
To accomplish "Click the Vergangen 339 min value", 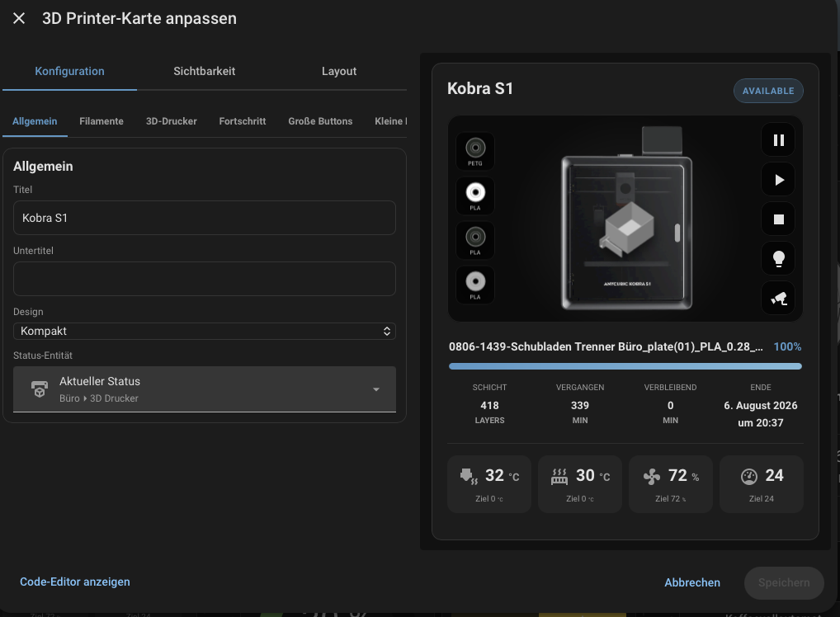I will 579,406.
